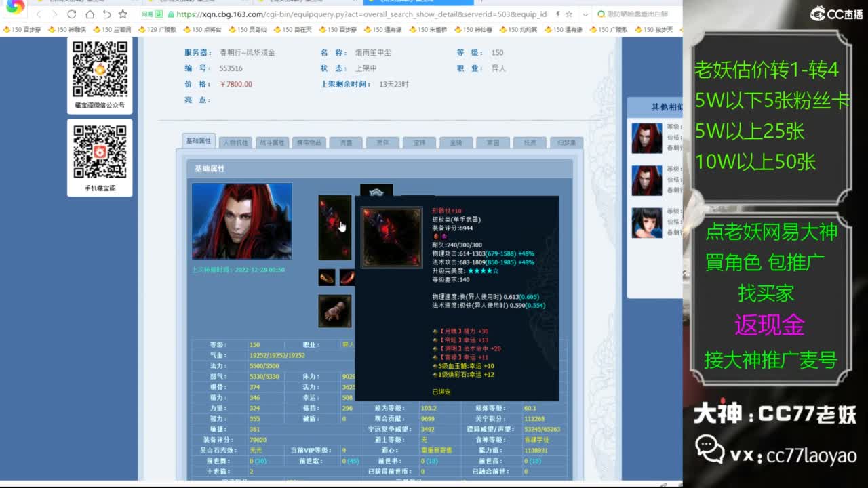This screenshot has width=868, height=488.
Task: Open the '150 神雕侠' bookmark
Action: pyautogui.click(x=67, y=30)
